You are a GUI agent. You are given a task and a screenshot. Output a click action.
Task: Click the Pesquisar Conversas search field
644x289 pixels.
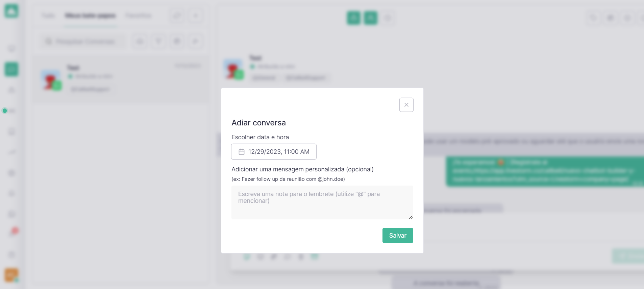[82, 41]
